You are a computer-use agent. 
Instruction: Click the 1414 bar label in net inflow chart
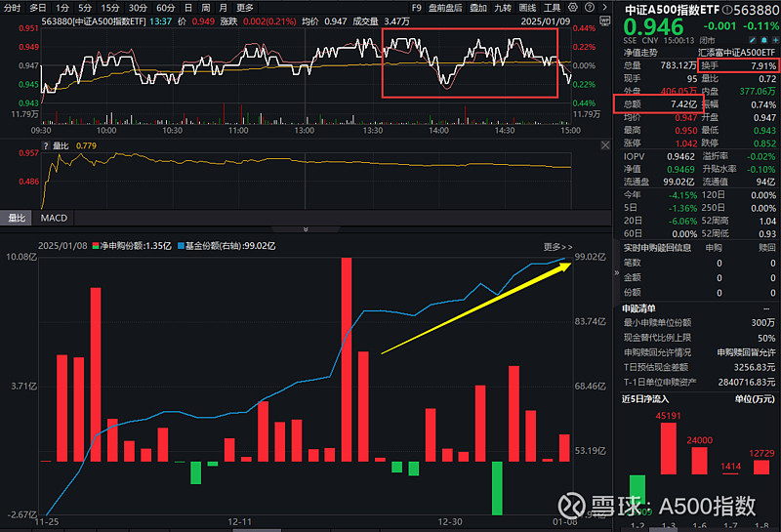tap(730, 467)
